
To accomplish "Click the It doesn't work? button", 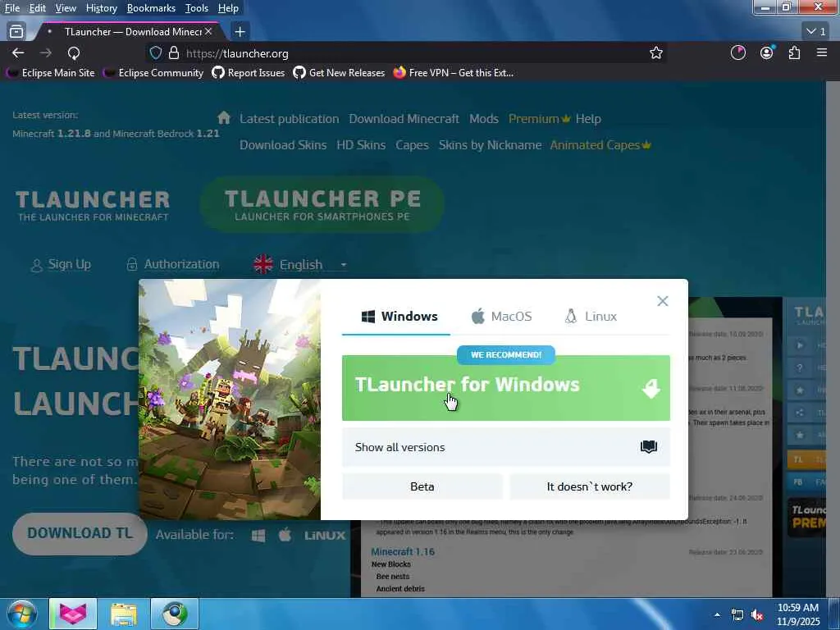I will coord(589,486).
